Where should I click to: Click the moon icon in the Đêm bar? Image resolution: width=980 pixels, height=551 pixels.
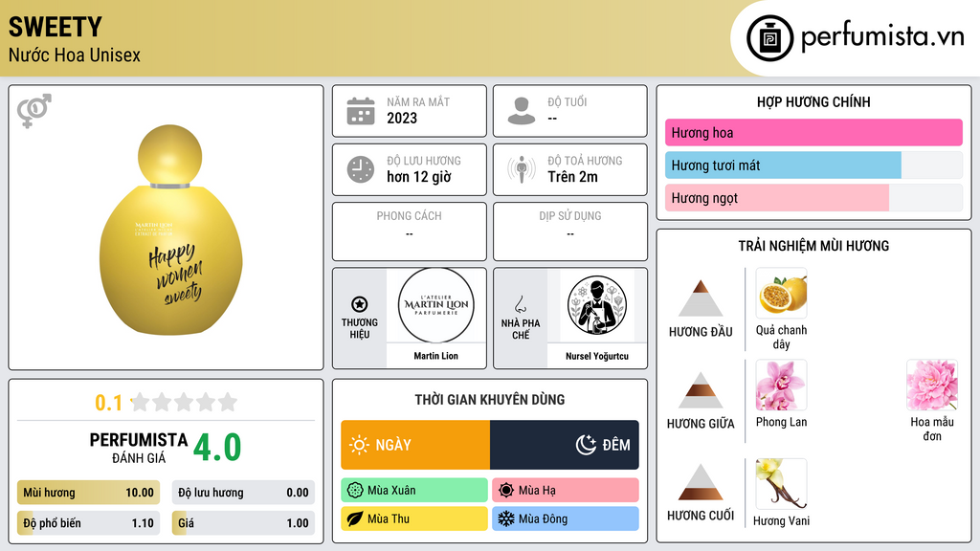coord(586,445)
